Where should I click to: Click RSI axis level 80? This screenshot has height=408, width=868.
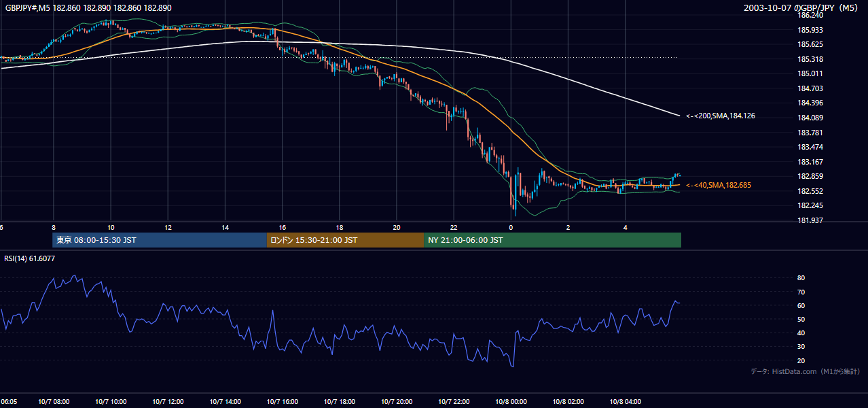pos(801,278)
